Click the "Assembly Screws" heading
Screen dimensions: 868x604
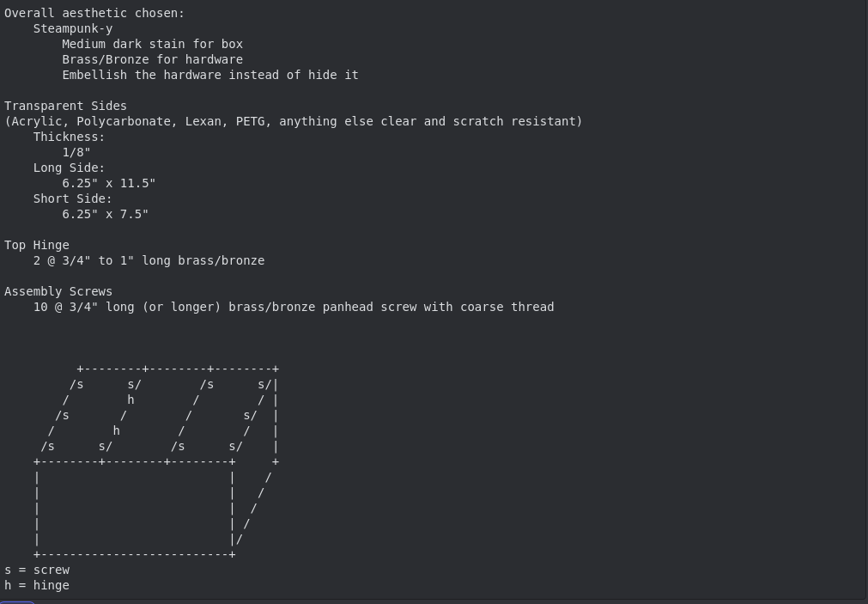[x=58, y=291]
